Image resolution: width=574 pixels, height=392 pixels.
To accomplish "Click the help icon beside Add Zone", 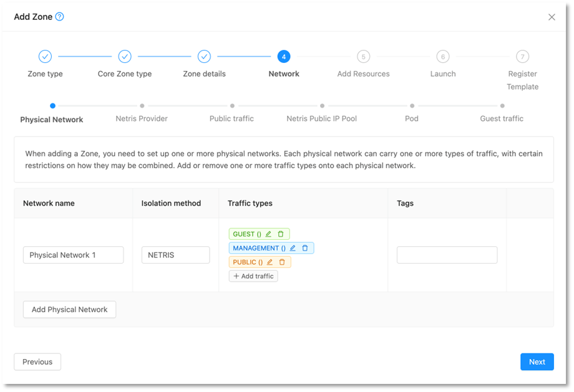I will pos(60,17).
